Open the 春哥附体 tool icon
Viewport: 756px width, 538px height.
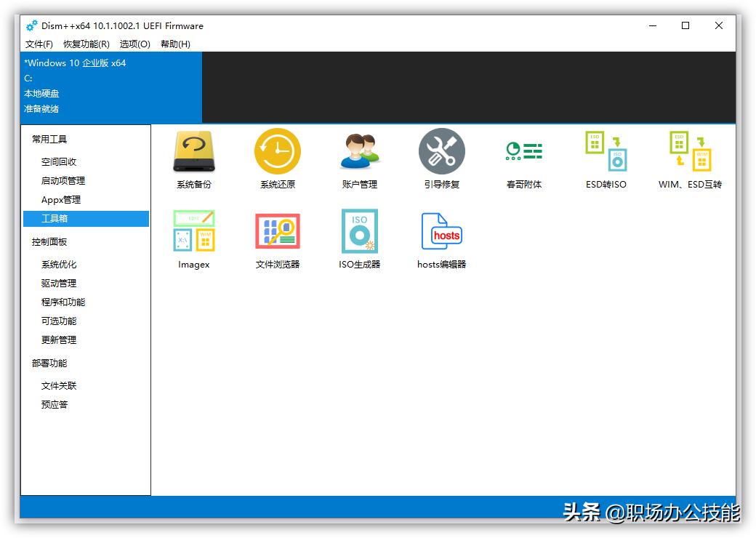[523, 158]
